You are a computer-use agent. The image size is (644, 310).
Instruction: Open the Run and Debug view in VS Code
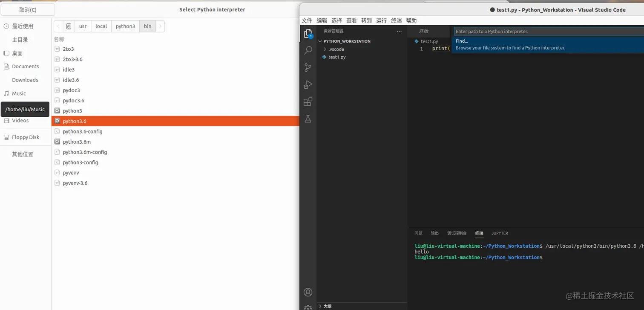tap(308, 85)
